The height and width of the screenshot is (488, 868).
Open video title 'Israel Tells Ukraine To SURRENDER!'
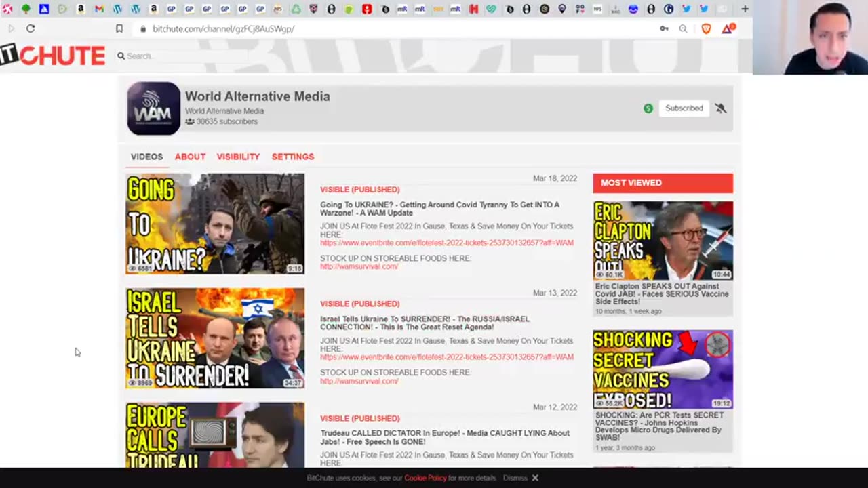pos(425,323)
